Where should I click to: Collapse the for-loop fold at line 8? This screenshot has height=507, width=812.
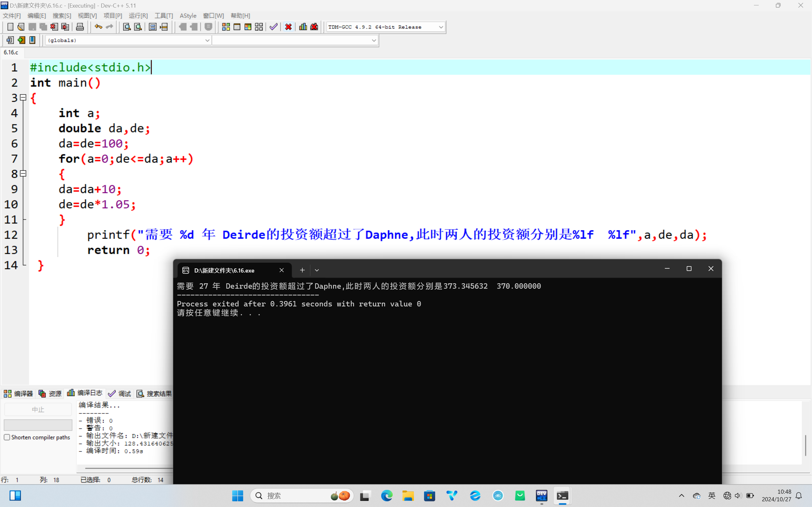pos(23,174)
